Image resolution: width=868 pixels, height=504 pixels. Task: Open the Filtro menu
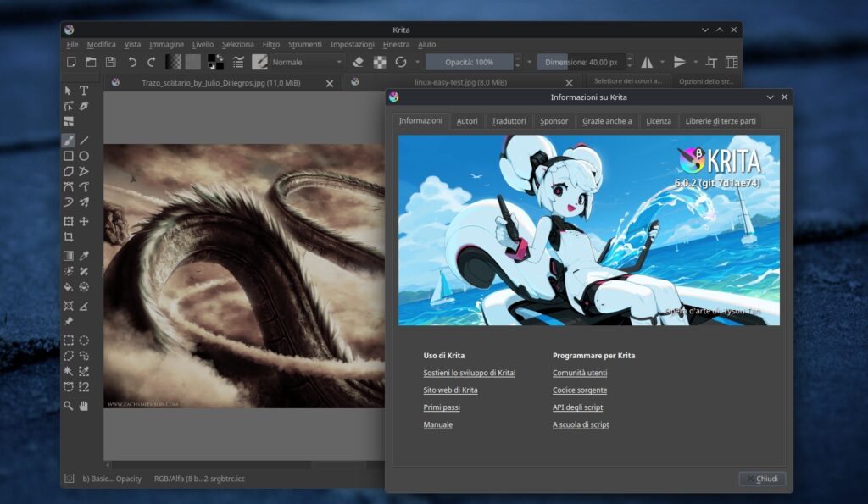point(270,44)
